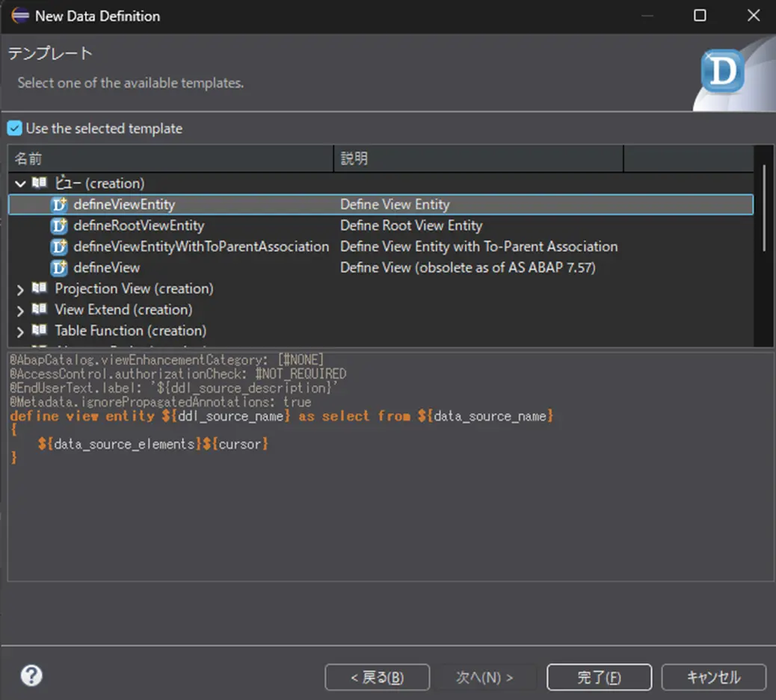Click the book icon beside View Extend (creation)
Screen dimensions: 776x700
click(39, 309)
